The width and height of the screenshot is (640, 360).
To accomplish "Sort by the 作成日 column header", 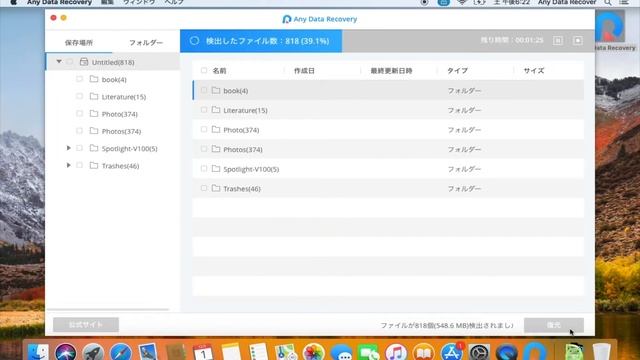I will pos(304,71).
